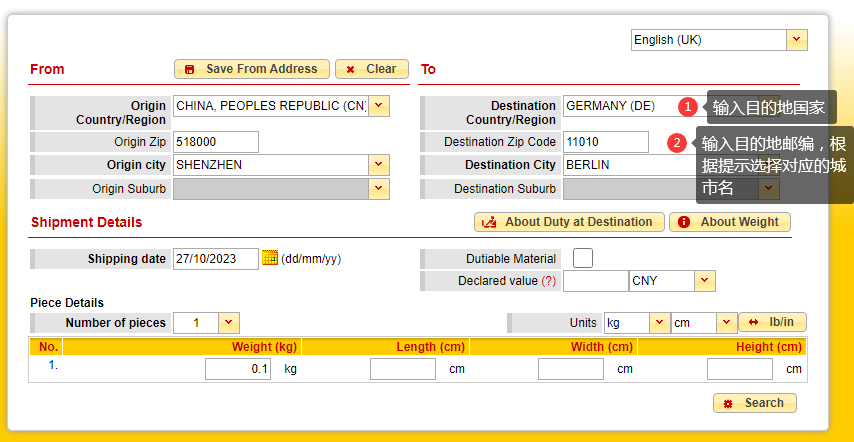Open the dimension unit cm dropdown
The width and height of the screenshot is (854, 442).
(x=727, y=323)
